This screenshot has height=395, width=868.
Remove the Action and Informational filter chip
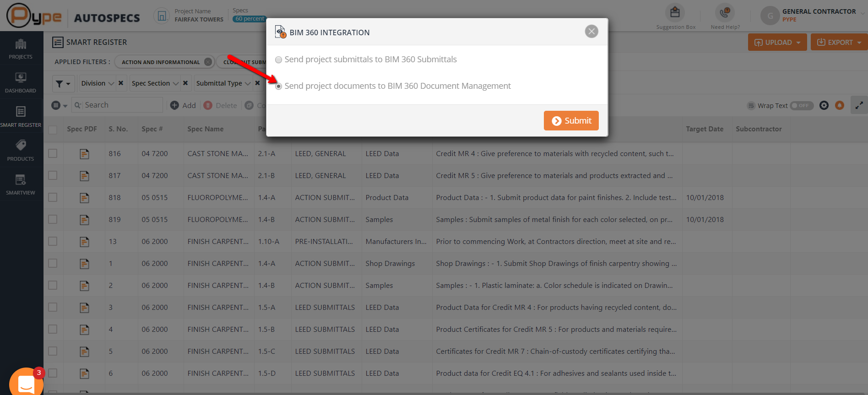(x=208, y=62)
